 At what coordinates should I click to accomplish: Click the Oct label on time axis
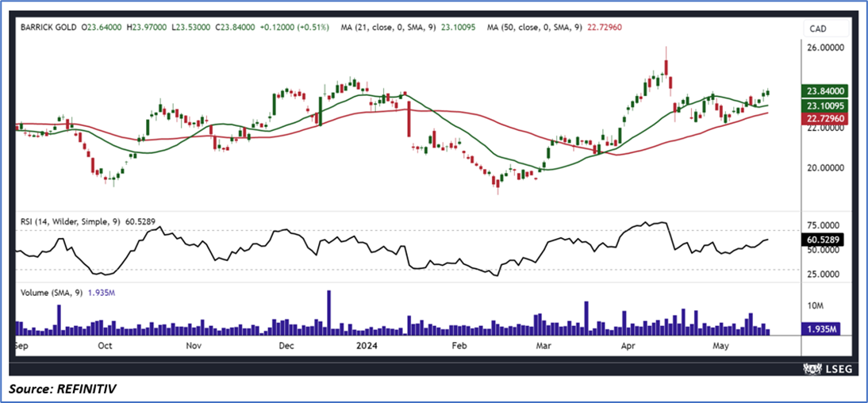click(105, 346)
